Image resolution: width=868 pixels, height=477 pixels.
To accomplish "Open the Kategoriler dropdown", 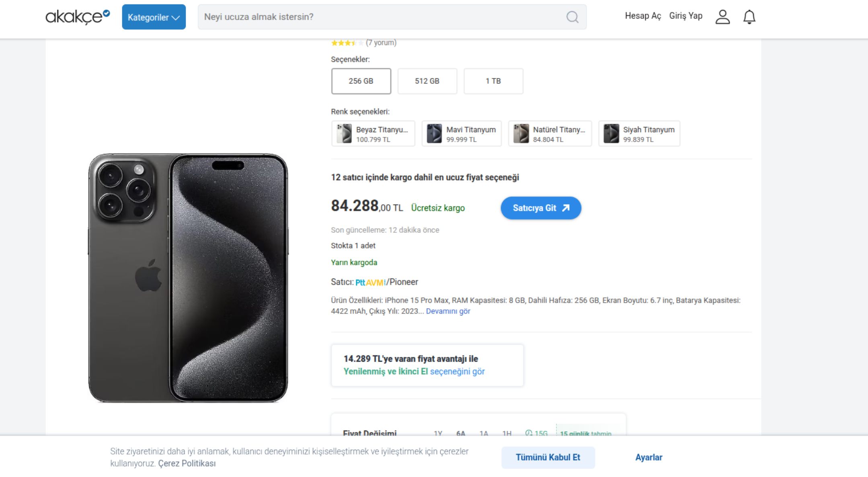I will click(154, 17).
